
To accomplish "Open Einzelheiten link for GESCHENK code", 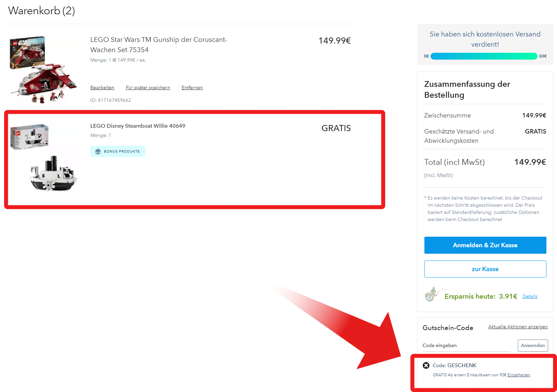I will (x=519, y=375).
